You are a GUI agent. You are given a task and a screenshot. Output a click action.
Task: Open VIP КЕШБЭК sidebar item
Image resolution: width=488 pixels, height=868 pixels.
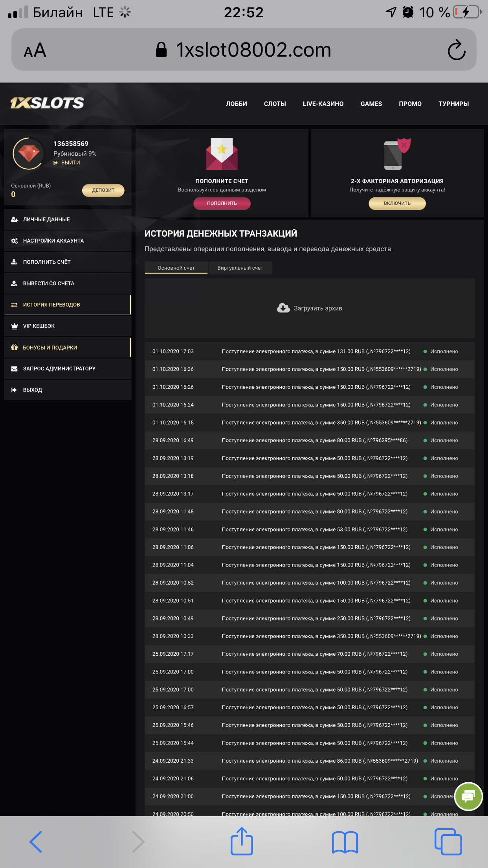click(68, 326)
